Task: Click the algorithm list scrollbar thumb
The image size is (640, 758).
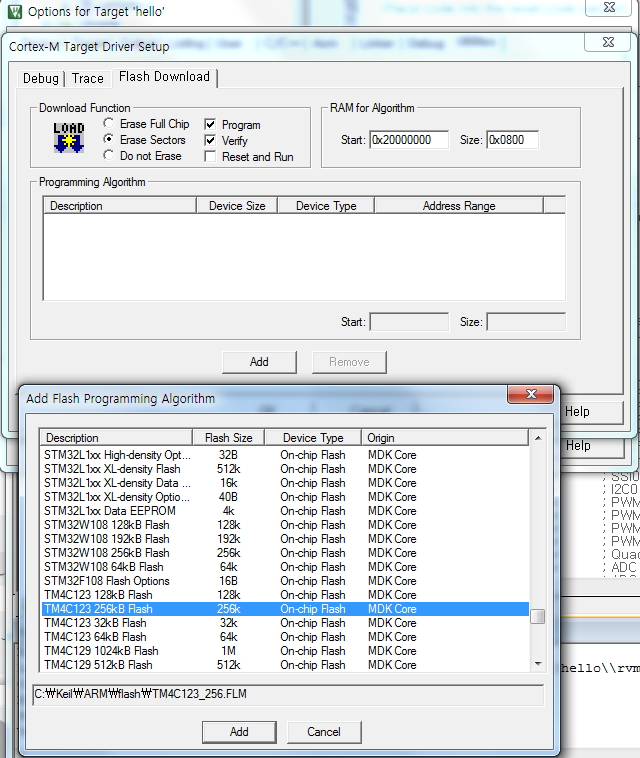Action: pyautogui.click(x=537, y=616)
